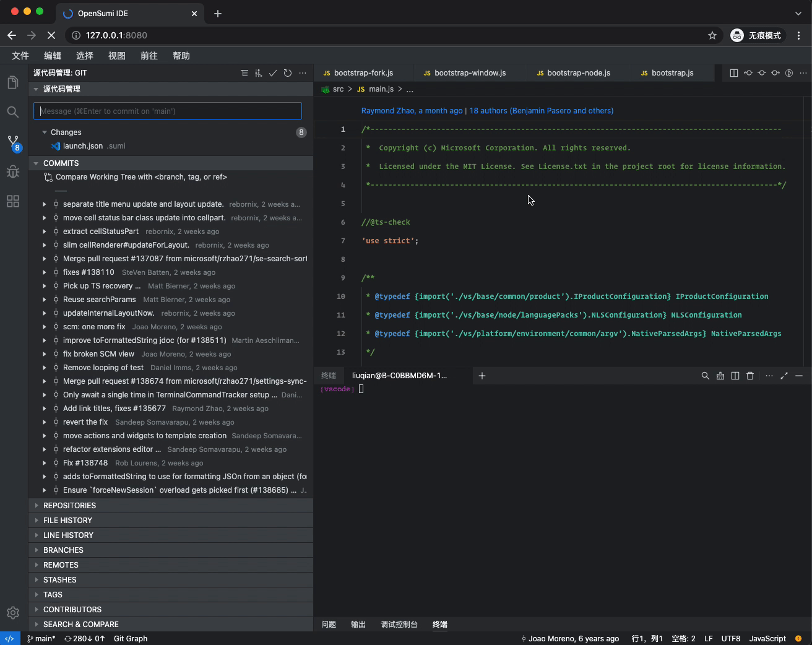Refresh source control with circular arrow icon

tap(288, 73)
